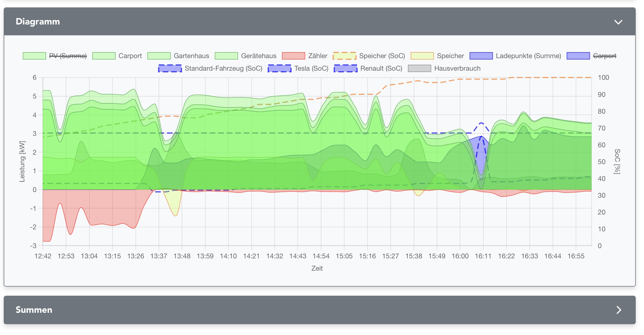This screenshot has height=335, width=644.
Task: Click the Summen header title
Action: (34, 310)
